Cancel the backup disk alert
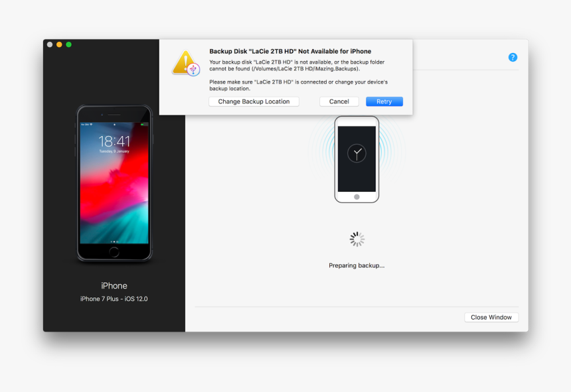This screenshot has width=571, height=392. click(x=339, y=101)
